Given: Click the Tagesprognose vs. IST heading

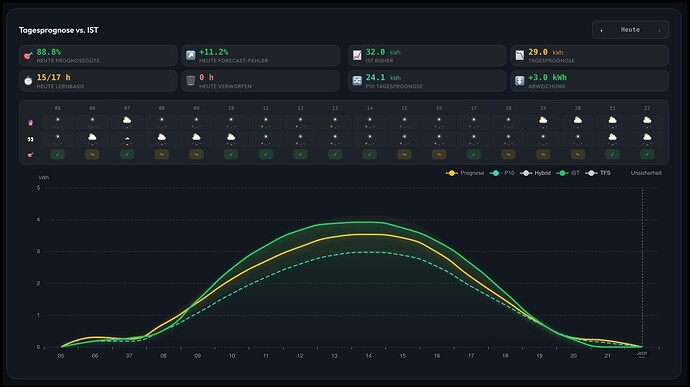Looking at the screenshot, I should click(59, 30).
